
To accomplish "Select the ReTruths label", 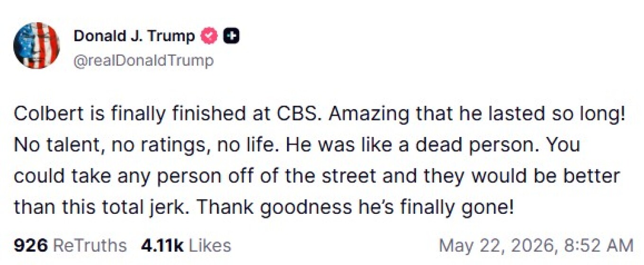I will pos(89,245).
